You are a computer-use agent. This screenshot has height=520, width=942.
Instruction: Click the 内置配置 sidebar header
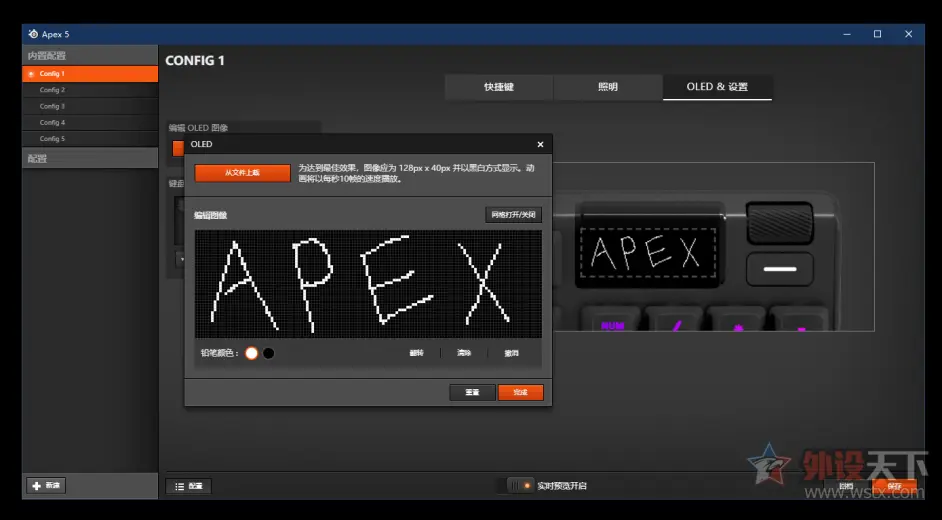tap(90, 55)
